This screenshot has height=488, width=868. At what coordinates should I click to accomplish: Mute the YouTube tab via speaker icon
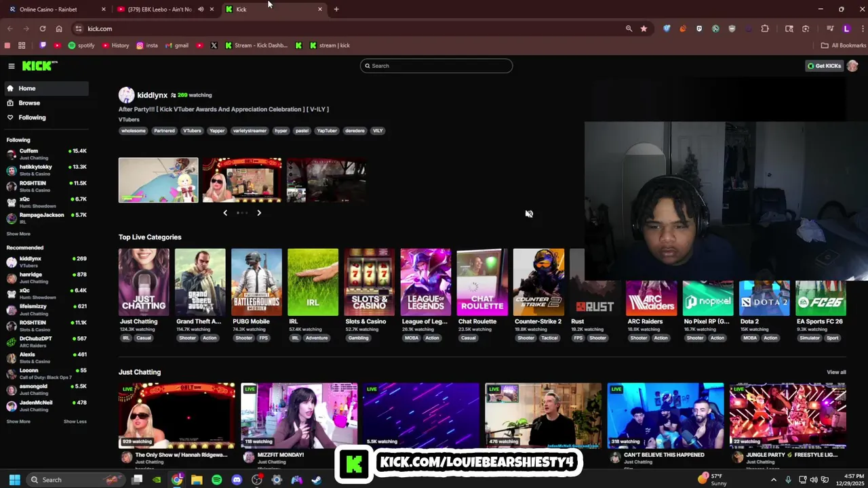201,9
